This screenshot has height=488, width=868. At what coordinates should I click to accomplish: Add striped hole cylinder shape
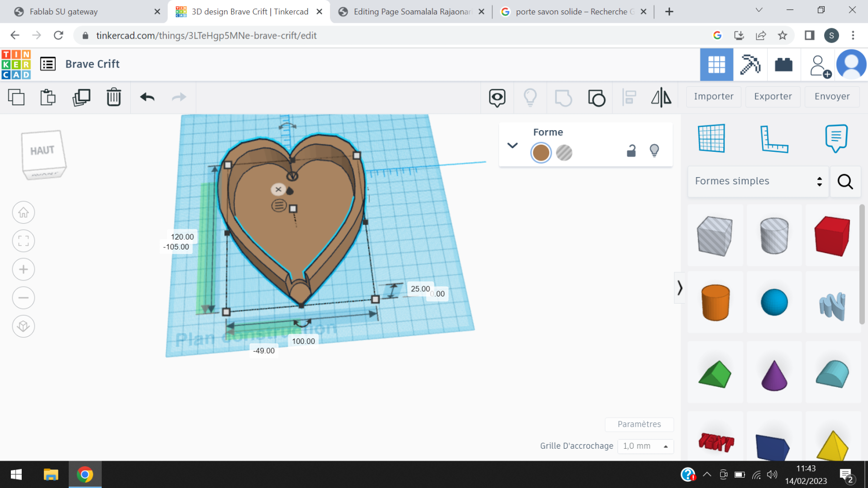coord(774,235)
